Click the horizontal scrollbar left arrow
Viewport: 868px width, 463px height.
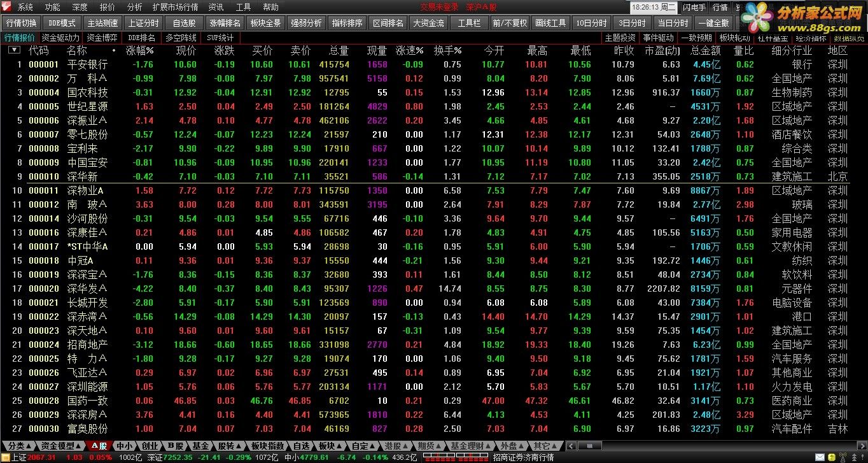click(571, 446)
